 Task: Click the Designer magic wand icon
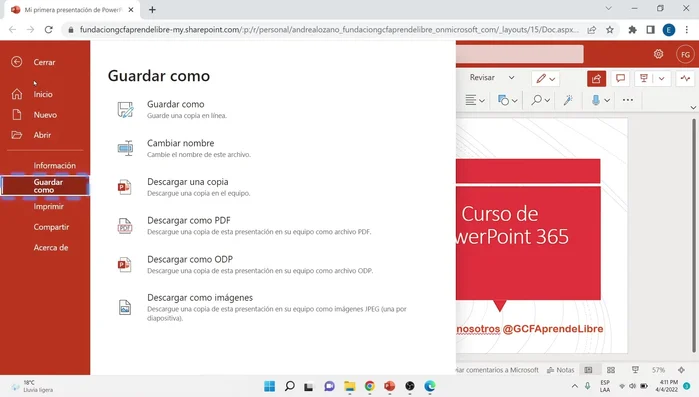568,100
